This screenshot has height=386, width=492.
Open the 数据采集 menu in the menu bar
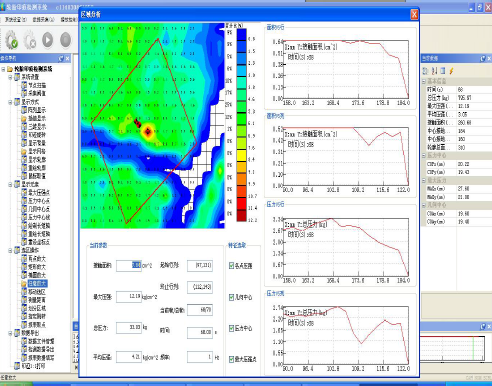43,20
